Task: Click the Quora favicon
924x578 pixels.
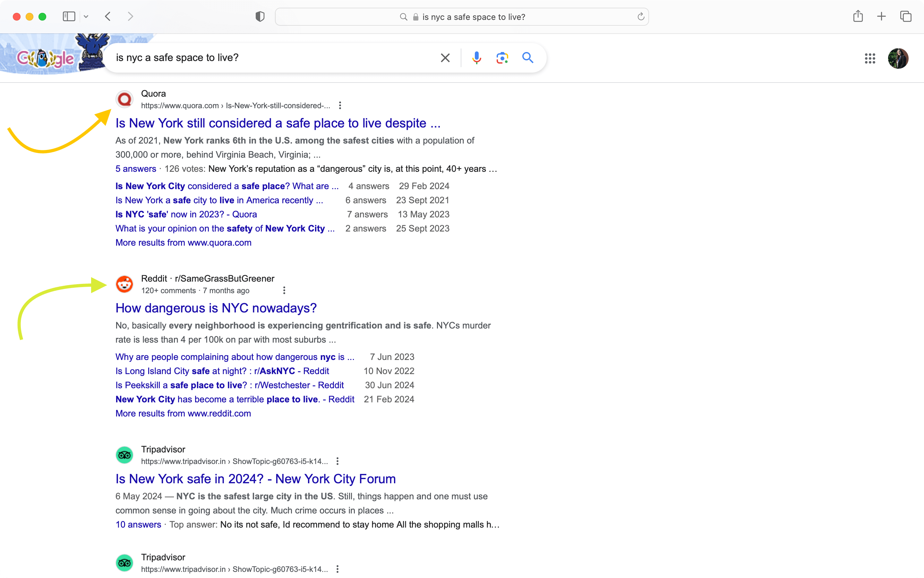Action: pyautogui.click(x=124, y=100)
